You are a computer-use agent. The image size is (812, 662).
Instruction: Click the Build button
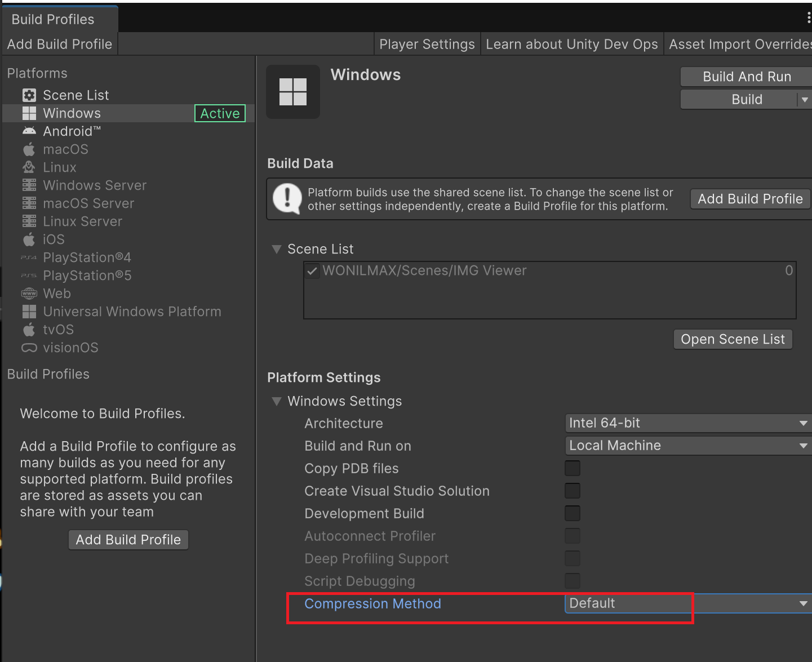(739, 100)
